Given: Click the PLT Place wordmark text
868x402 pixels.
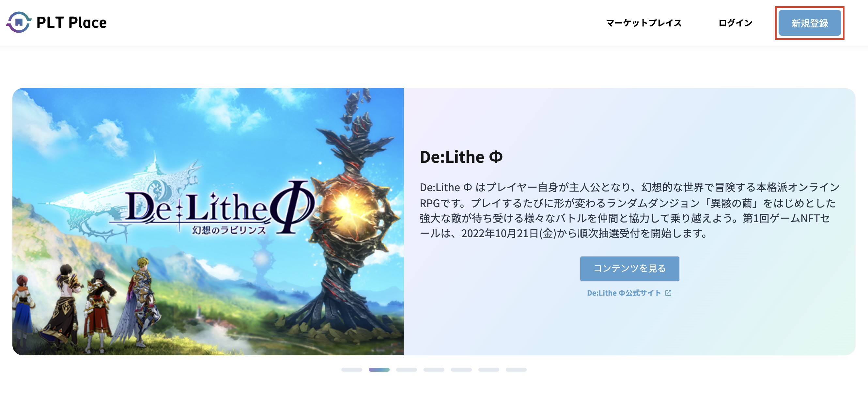Looking at the screenshot, I should click(71, 23).
